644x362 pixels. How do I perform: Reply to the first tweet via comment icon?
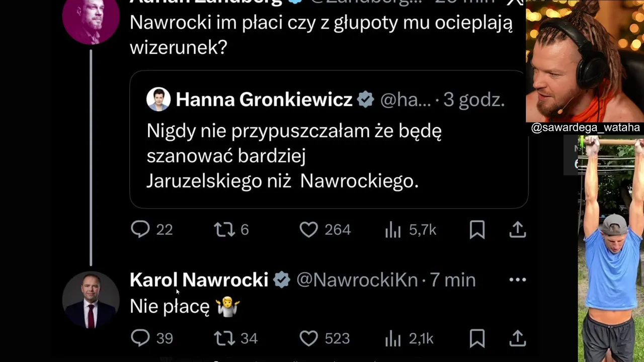(140, 229)
